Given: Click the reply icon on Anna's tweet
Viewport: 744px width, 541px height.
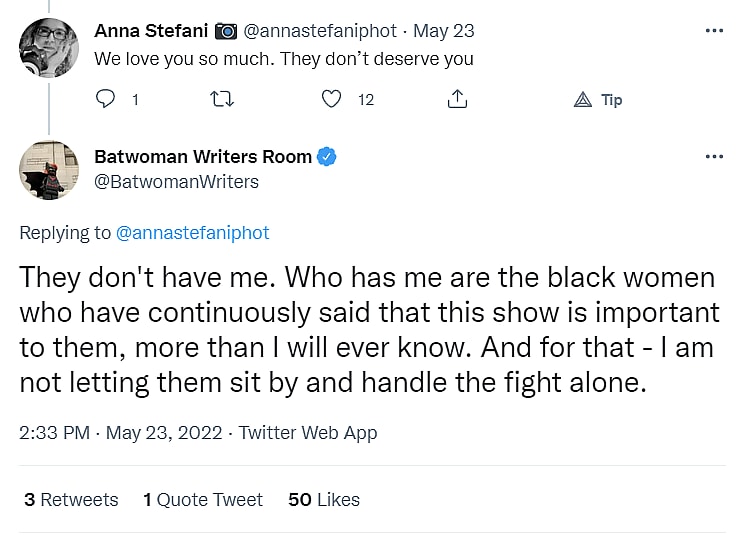Looking at the screenshot, I should tap(106, 99).
